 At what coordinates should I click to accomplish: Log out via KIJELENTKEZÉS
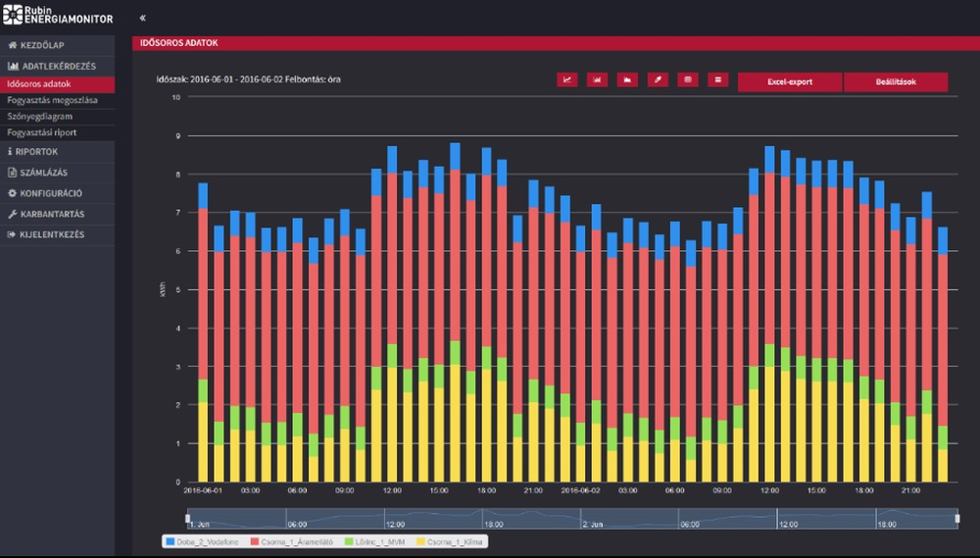[x=58, y=234]
